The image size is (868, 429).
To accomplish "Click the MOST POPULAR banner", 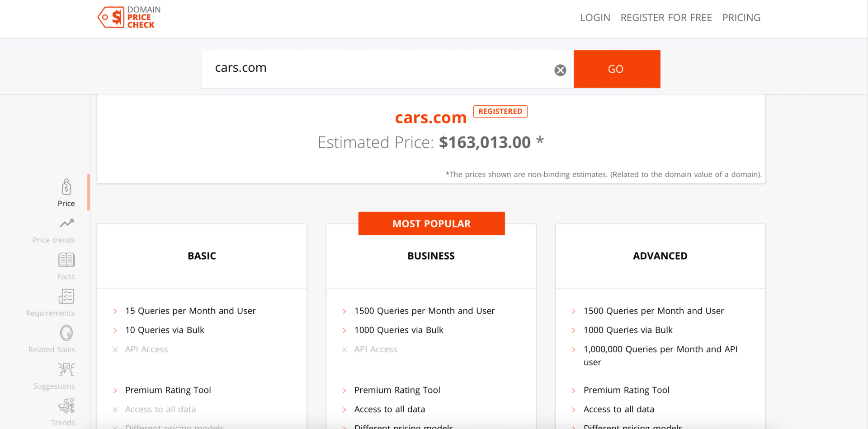I will [x=431, y=224].
